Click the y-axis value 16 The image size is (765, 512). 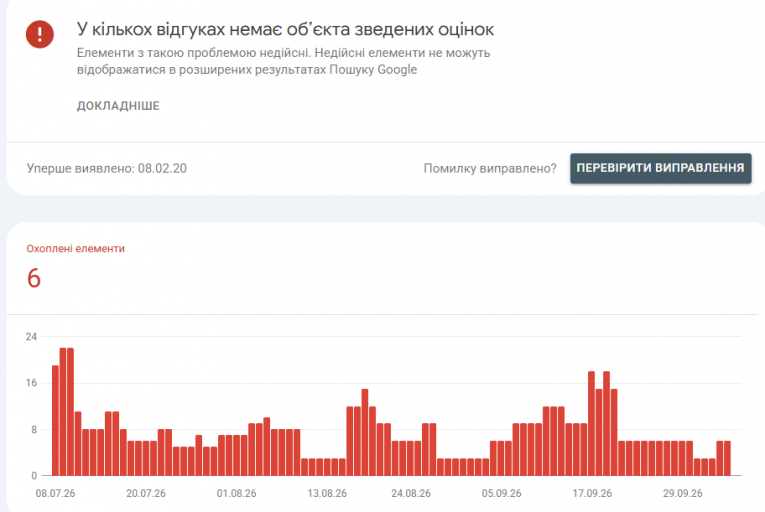pos(31,383)
